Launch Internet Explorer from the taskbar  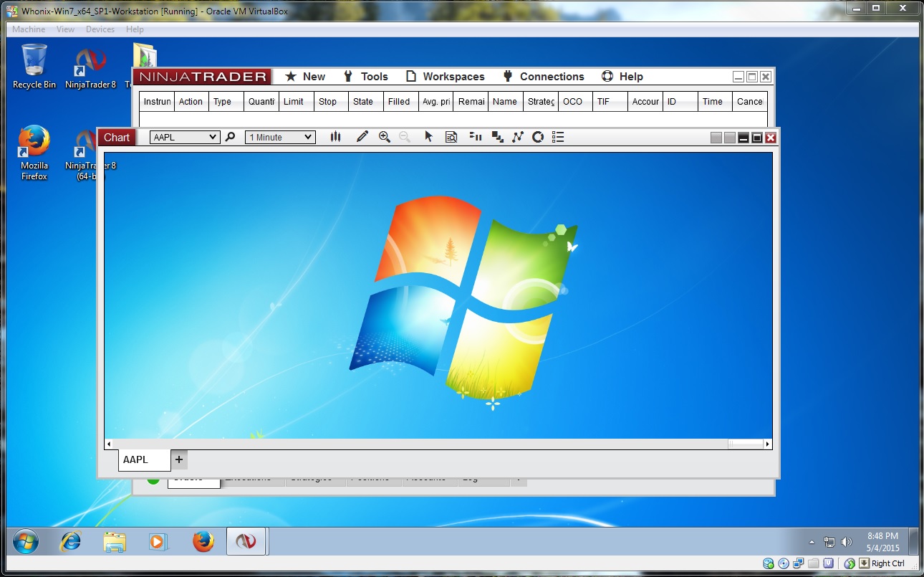point(70,542)
